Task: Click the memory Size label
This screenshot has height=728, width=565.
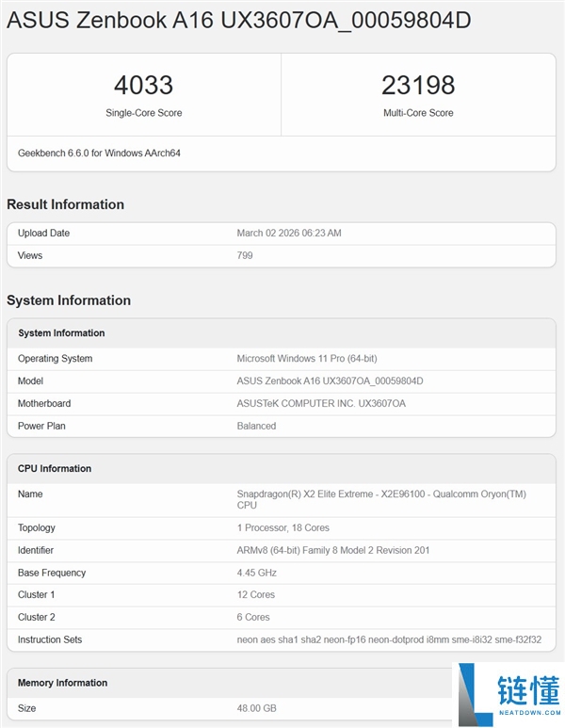Action: (x=26, y=708)
